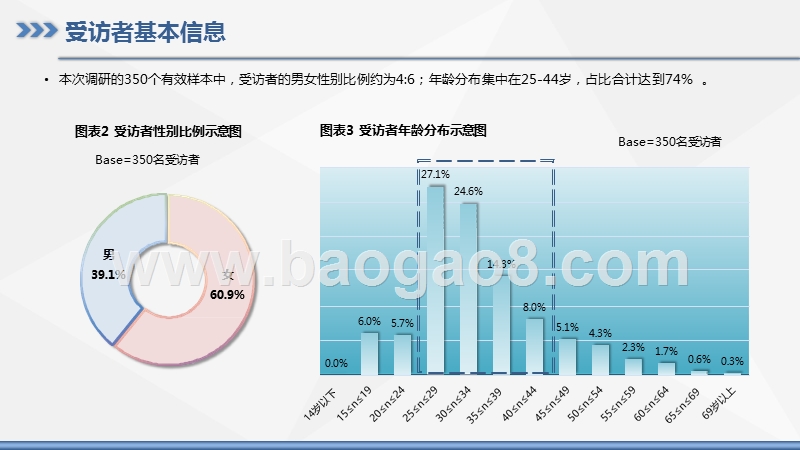Select the 27.1% data label
The height and width of the screenshot is (450, 800).
(435, 174)
